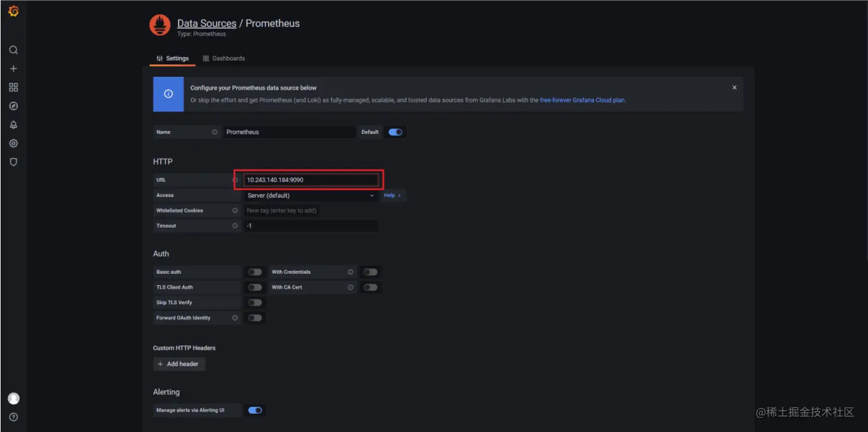Enable the Forward OAuth Identity switch
Viewport: 868px width, 432px height.
pos(255,318)
